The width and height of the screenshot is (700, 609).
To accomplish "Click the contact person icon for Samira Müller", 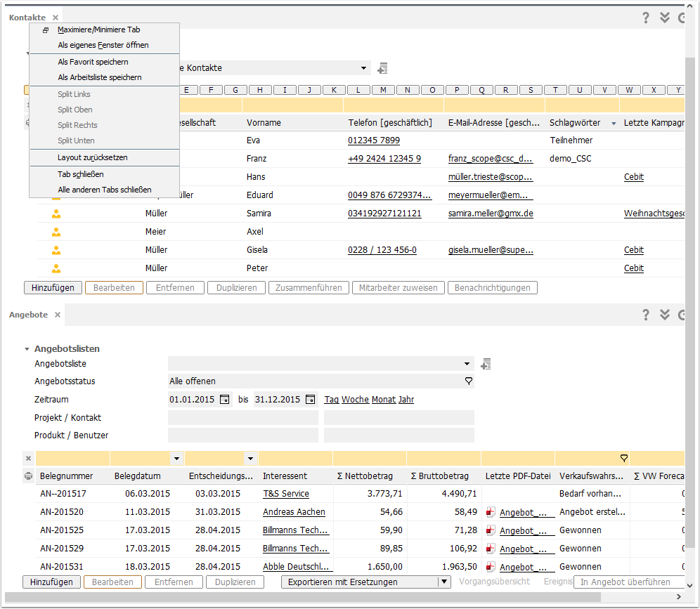I will point(56,214).
